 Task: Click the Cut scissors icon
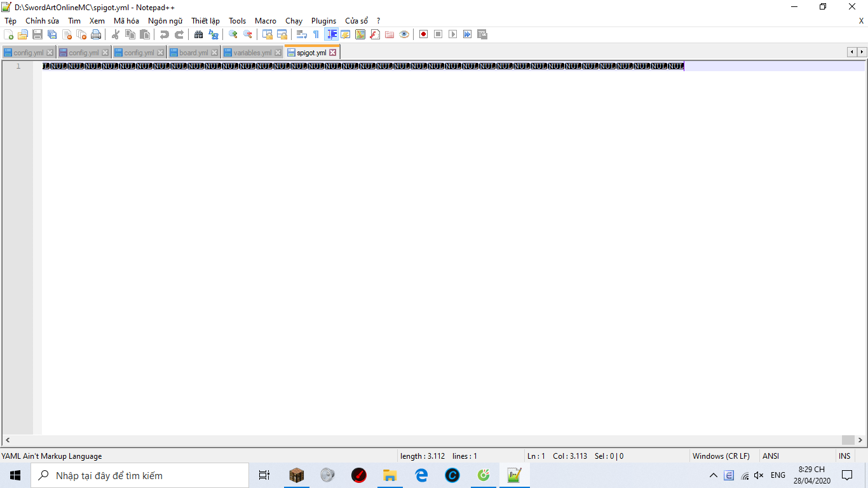pyautogui.click(x=116, y=34)
